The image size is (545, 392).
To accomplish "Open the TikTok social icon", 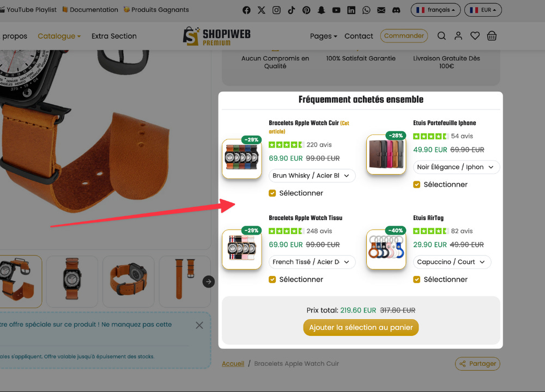I will (x=291, y=10).
